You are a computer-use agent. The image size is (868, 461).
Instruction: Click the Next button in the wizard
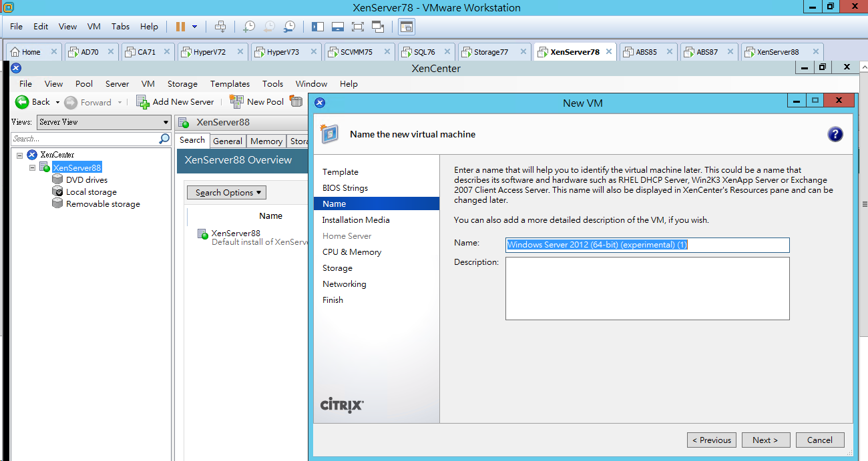pyautogui.click(x=766, y=440)
